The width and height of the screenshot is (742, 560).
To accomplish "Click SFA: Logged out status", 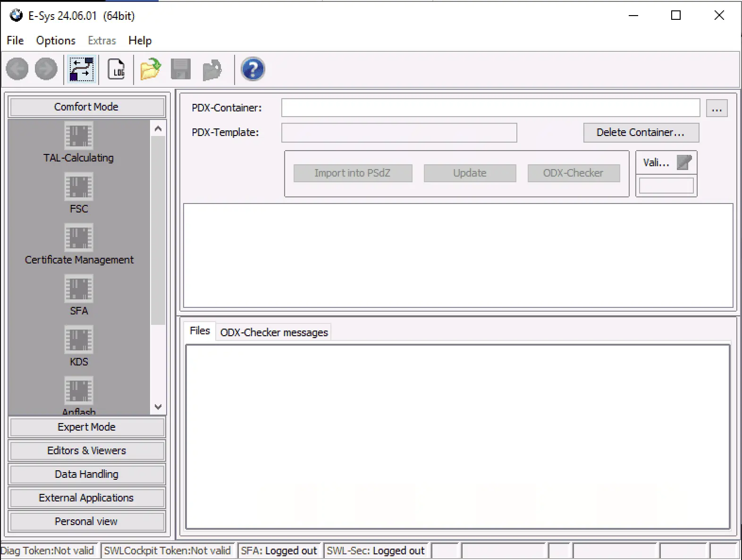I will click(279, 551).
